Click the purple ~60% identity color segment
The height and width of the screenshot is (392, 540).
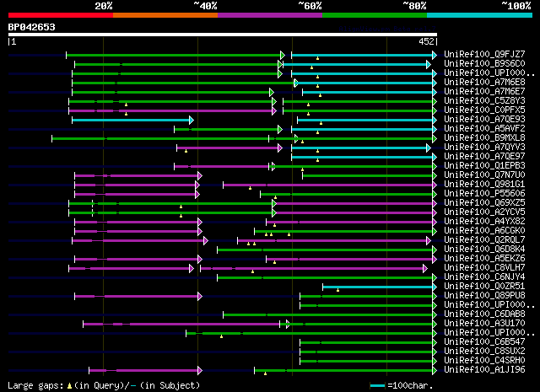point(270,15)
